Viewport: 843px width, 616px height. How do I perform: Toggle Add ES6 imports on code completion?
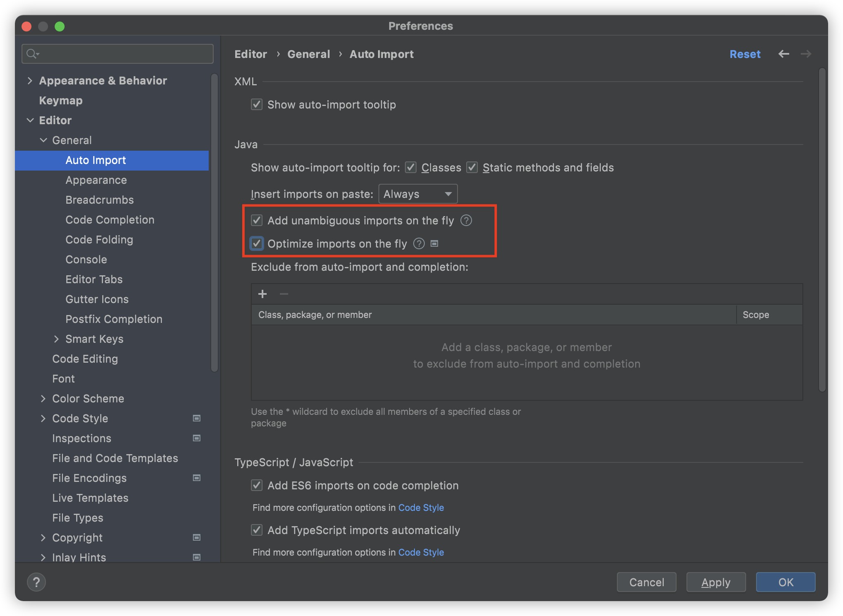(257, 485)
